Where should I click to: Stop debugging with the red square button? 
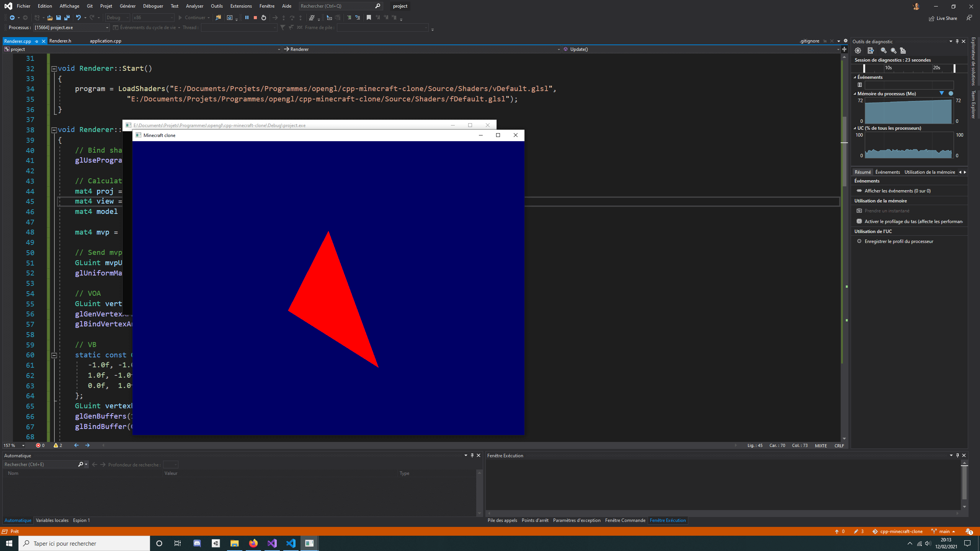(x=255, y=18)
